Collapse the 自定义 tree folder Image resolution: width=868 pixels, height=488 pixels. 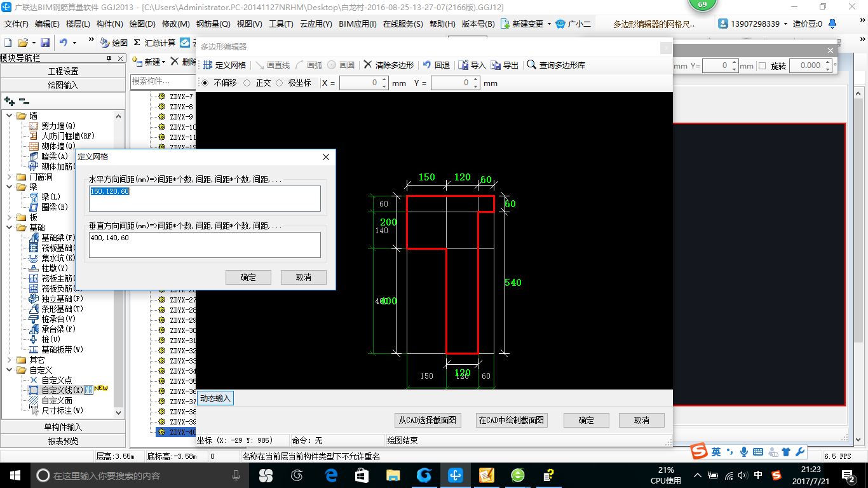coord(10,370)
